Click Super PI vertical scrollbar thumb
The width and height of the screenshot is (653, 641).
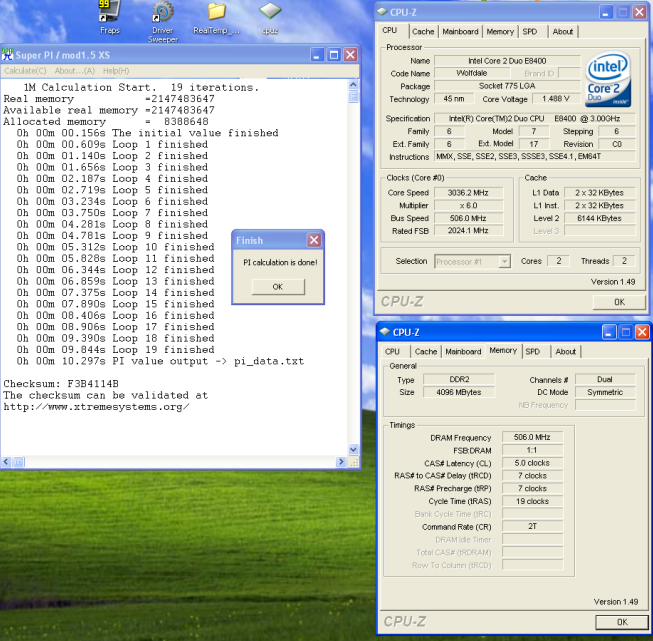pos(353,97)
